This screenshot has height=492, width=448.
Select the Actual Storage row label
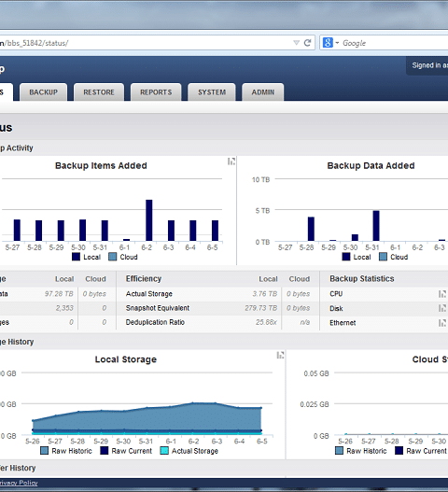point(149,294)
